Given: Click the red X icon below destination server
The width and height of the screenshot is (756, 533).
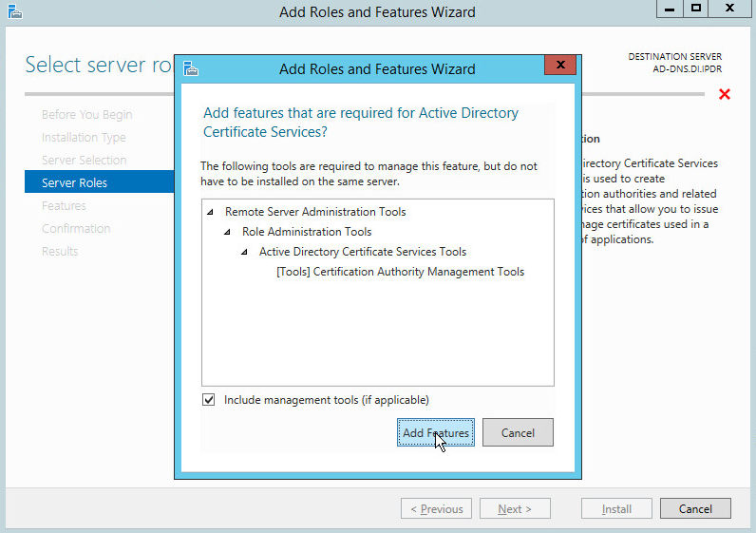Looking at the screenshot, I should click(725, 94).
